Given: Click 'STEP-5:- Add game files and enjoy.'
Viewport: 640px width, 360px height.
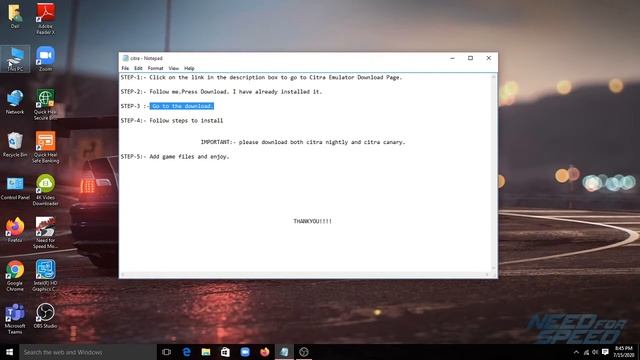Looking at the screenshot, I should coord(175,157).
